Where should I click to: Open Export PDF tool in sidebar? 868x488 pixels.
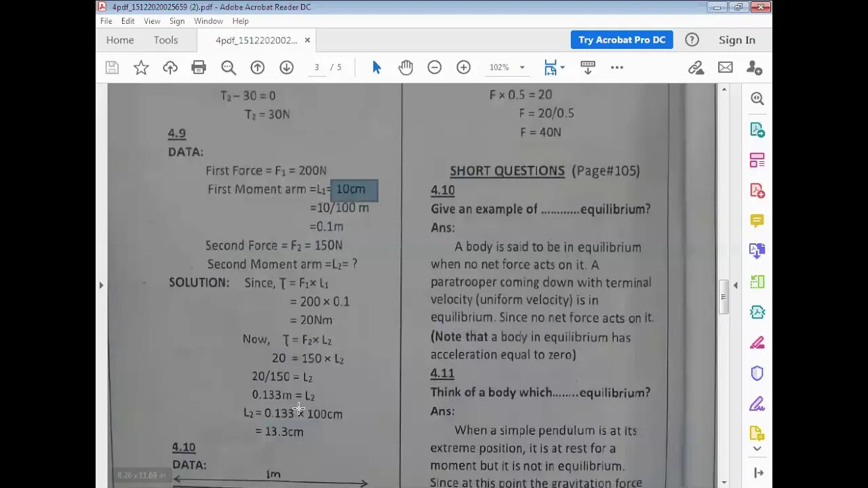coord(757,129)
